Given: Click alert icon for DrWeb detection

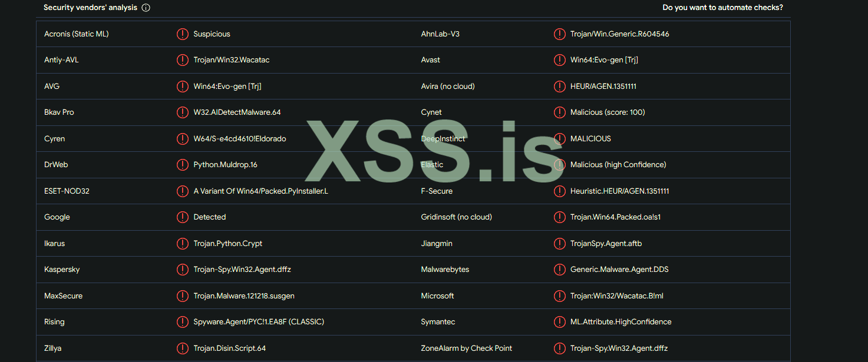Looking at the screenshot, I should [183, 165].
